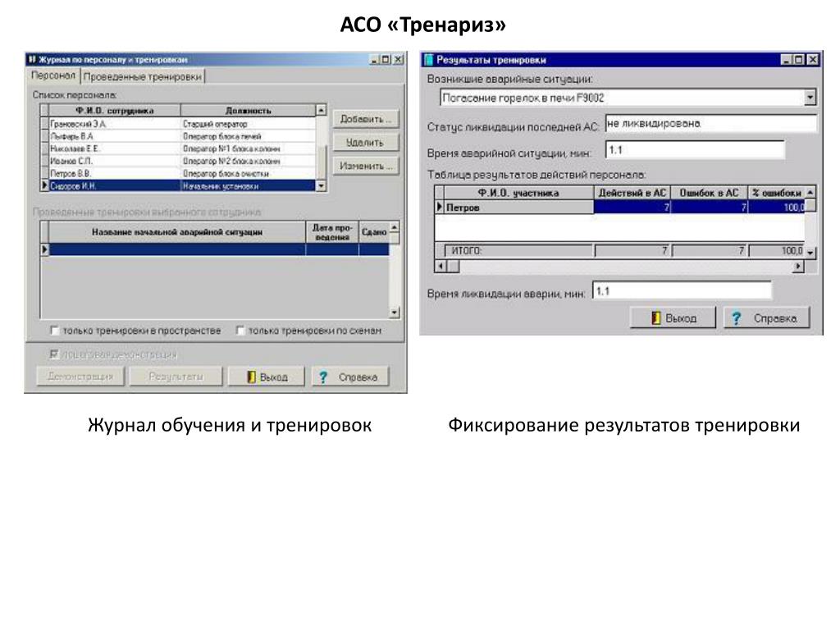Select employee Николаев Е.Е. row
840x630 pixels.
(x=182, y=148)
